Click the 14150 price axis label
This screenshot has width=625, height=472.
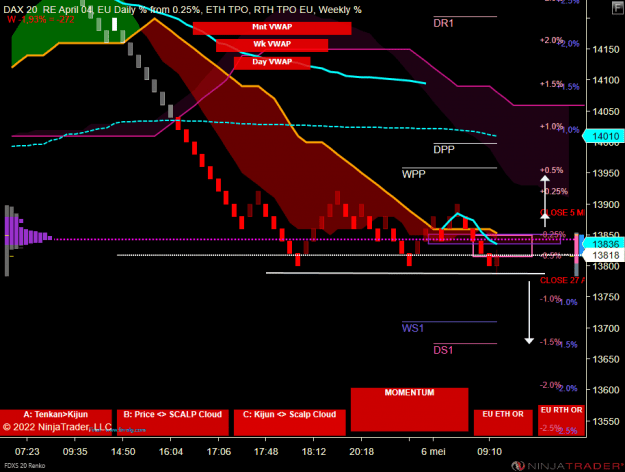point(606,49)
